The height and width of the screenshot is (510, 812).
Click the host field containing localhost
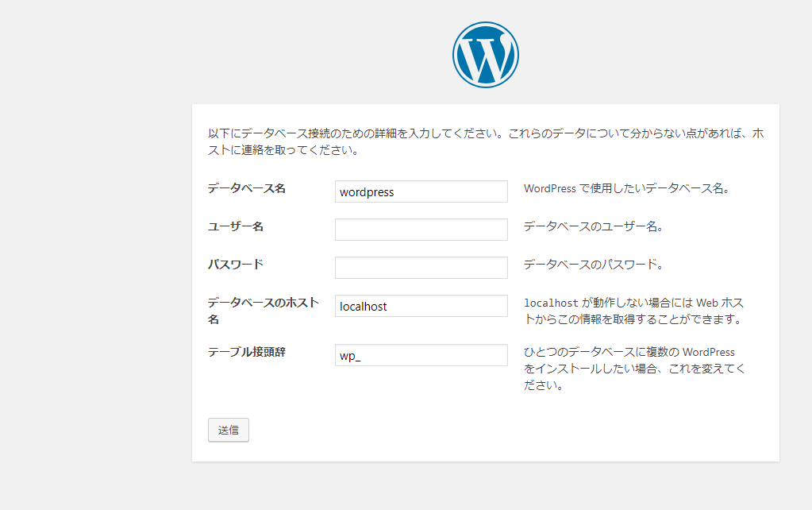421,306
